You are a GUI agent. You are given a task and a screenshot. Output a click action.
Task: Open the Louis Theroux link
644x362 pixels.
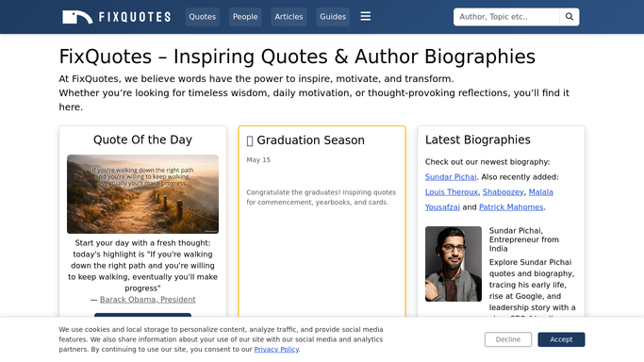click(x=452, y=192)
